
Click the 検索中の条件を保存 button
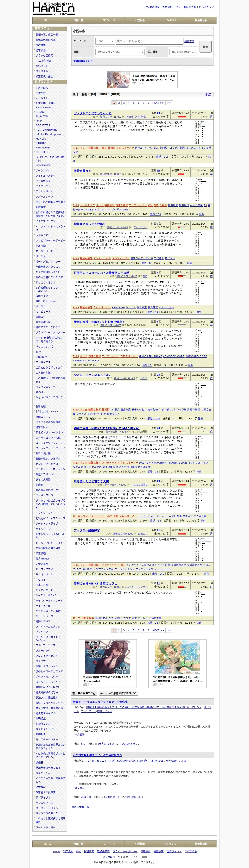point(84,693)
